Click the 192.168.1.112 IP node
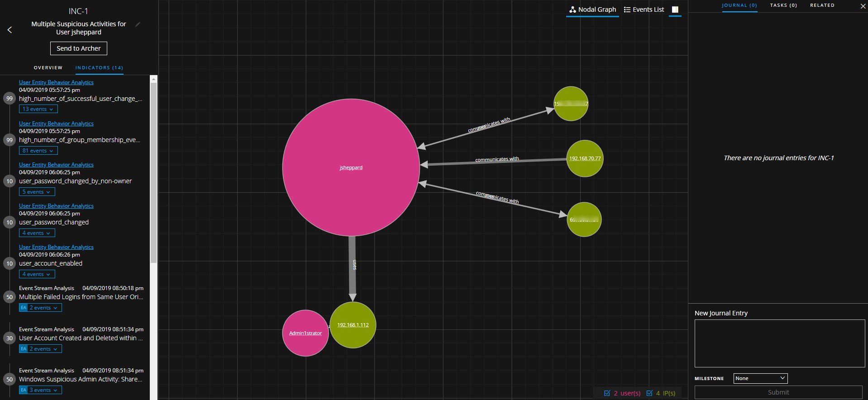 point(353,325)
